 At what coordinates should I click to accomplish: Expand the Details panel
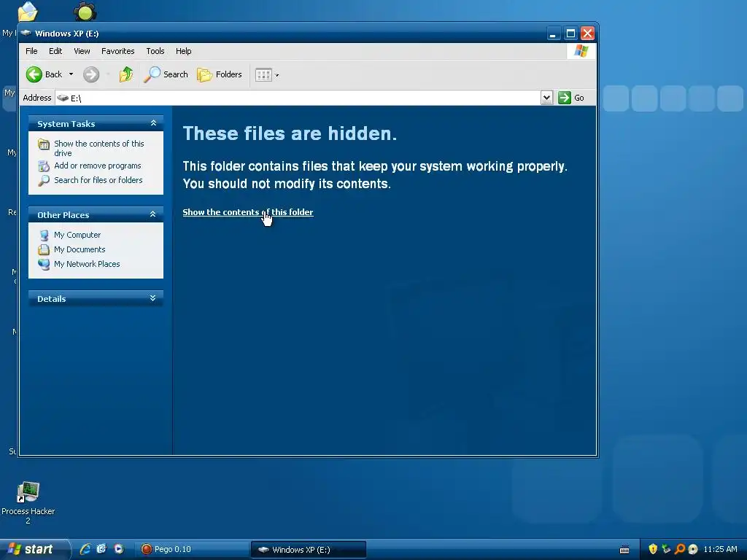click(x=153, y=298)
